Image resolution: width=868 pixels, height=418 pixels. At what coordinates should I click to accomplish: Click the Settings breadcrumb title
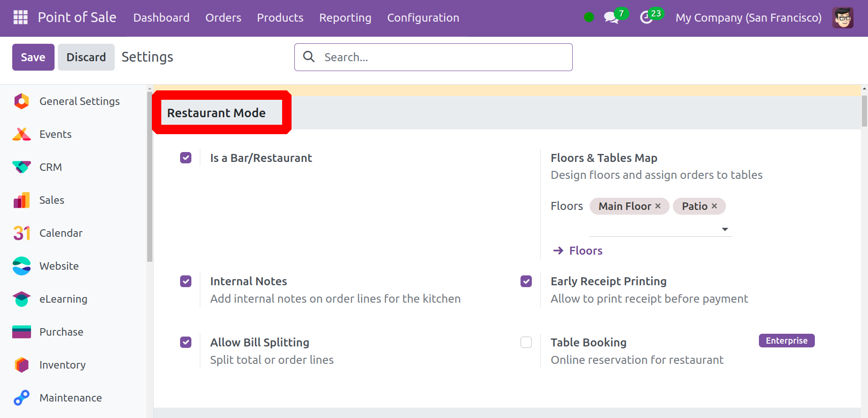click(x=147, y=57)
